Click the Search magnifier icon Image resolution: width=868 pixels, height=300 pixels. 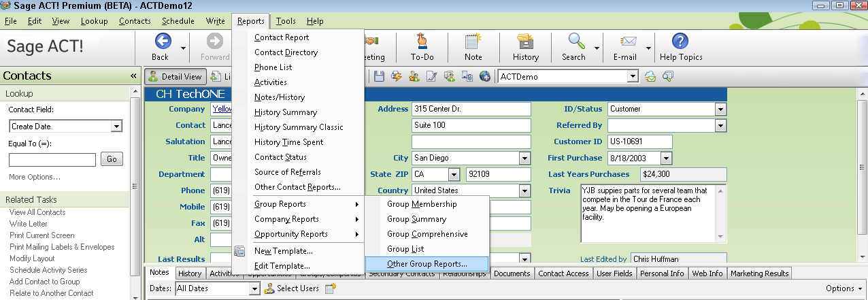coord(575,47)
